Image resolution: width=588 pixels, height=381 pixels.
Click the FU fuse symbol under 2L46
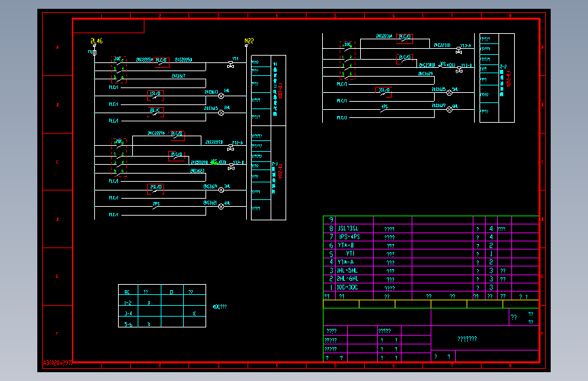tap(94, 52)
